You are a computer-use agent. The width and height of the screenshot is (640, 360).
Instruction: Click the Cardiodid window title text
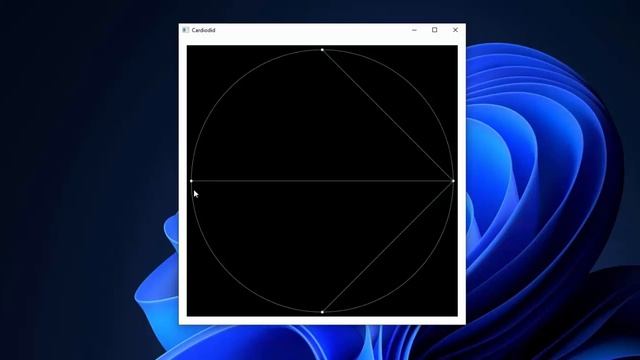coord(203,30)
